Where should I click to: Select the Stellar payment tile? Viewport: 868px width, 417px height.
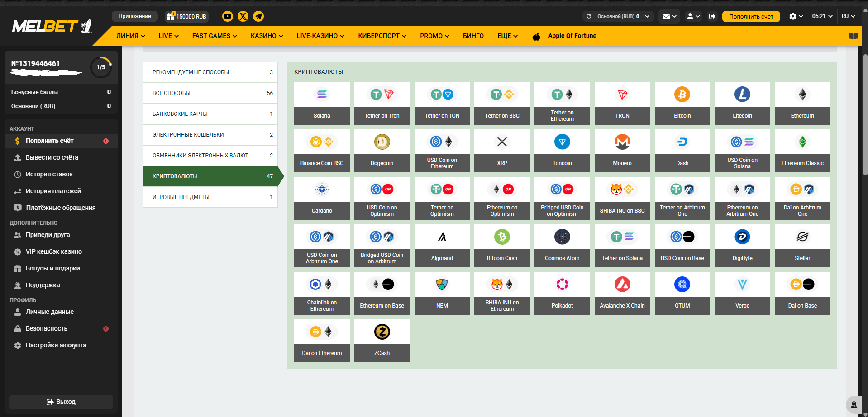tap(802, 246)
